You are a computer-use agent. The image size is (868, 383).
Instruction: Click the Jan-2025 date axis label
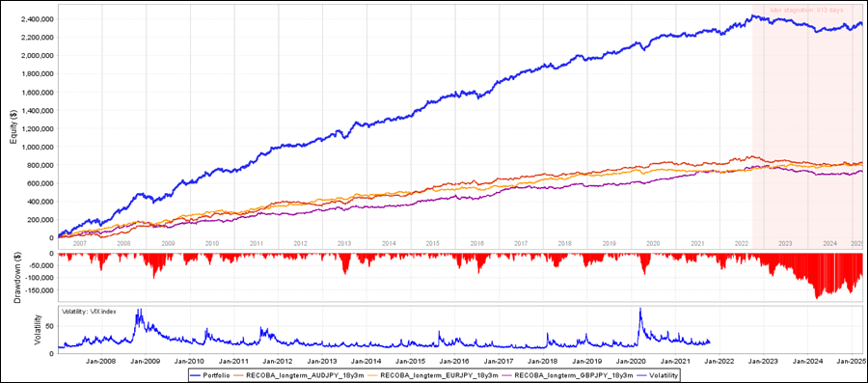[850, 362]
